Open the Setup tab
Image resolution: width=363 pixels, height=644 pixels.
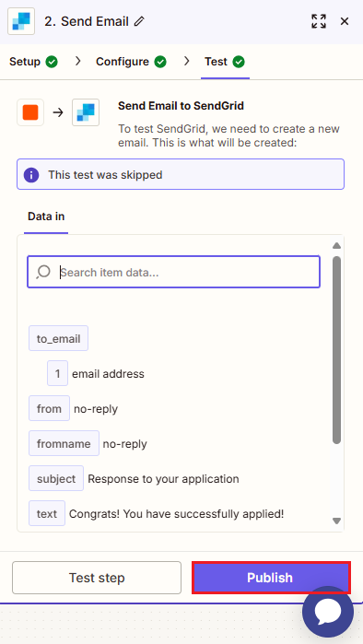(34, 62)
